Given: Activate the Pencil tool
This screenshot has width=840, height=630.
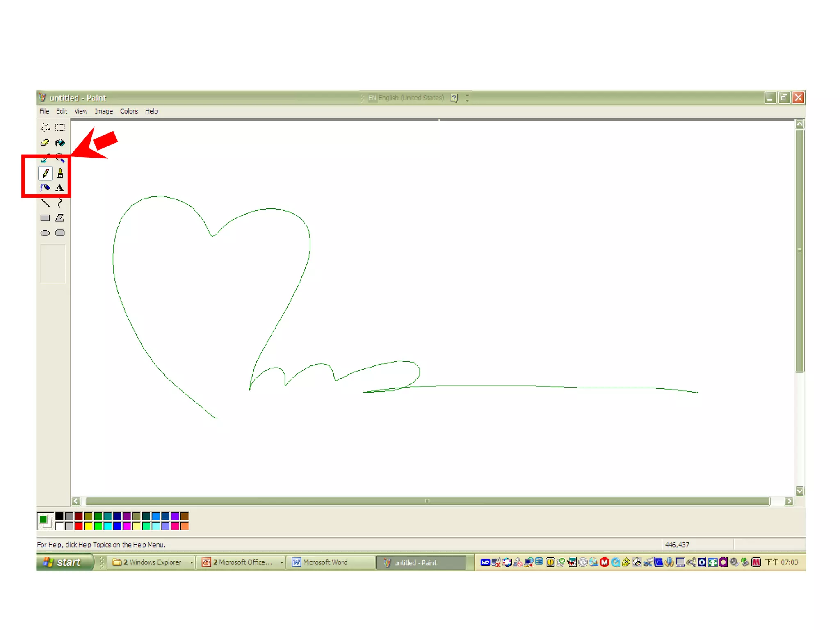Looking at the screenshot, I should (46, 173).
